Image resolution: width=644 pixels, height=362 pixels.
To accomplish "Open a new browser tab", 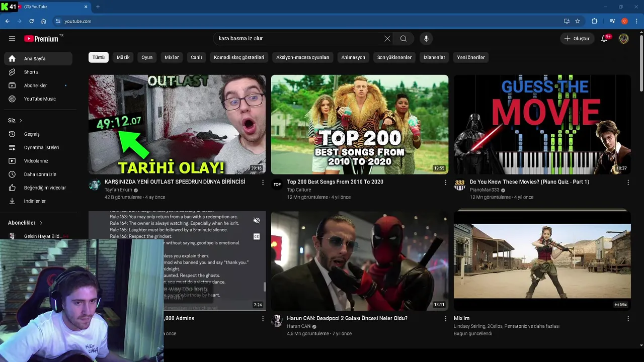I will click(x=98, y=7).
